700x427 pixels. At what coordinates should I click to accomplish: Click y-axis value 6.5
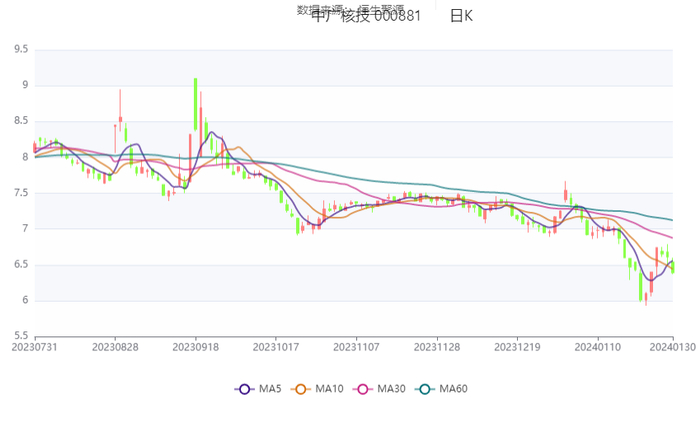[x=21, y=264]
